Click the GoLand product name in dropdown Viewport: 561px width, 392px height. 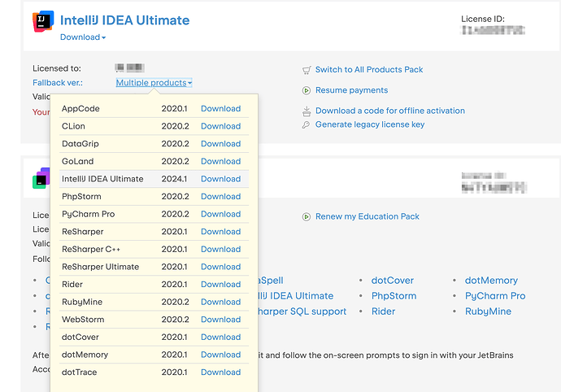pyautogui.click(x=77, y=161)
